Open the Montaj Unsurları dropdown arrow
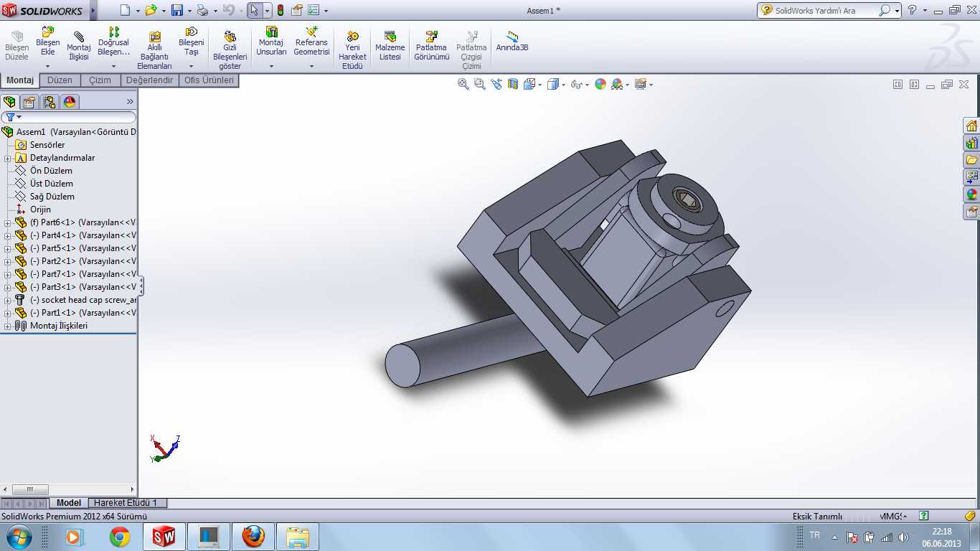Viewport: 980px width, 551px height. coord(271,66)
